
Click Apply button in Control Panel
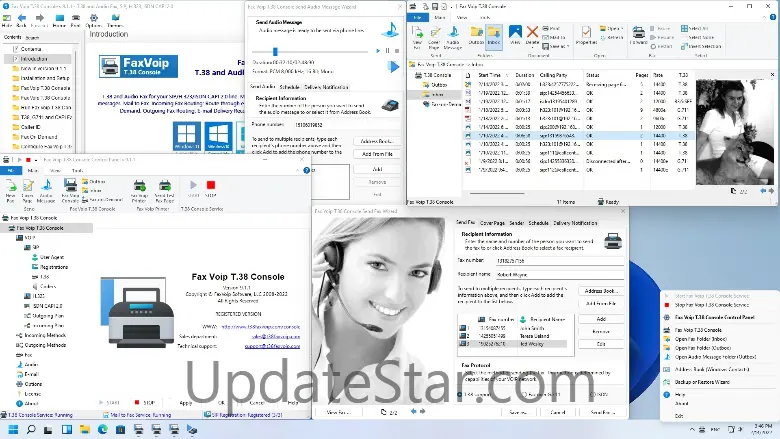tap(186, 403)
